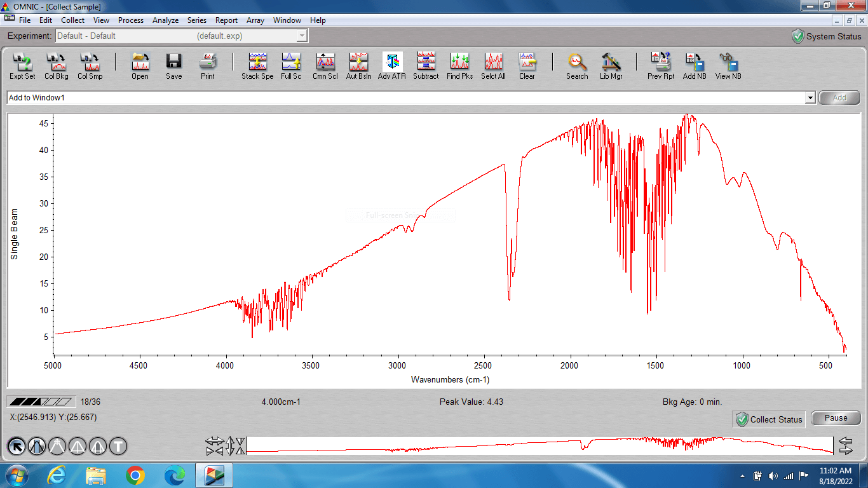Screen dimensions: 868x488
Task: Check the Collect Status indicator
Action: 769,419
